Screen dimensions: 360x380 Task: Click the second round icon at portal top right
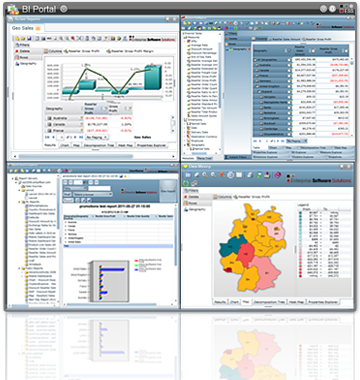(x=333, y=9)
